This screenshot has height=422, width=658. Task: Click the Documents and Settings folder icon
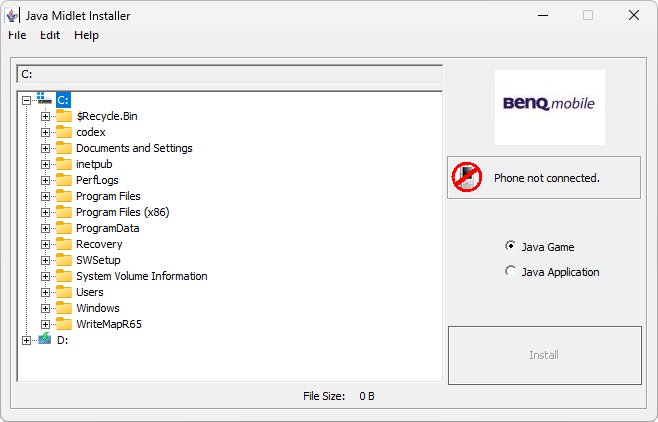(x=64, y=148)
